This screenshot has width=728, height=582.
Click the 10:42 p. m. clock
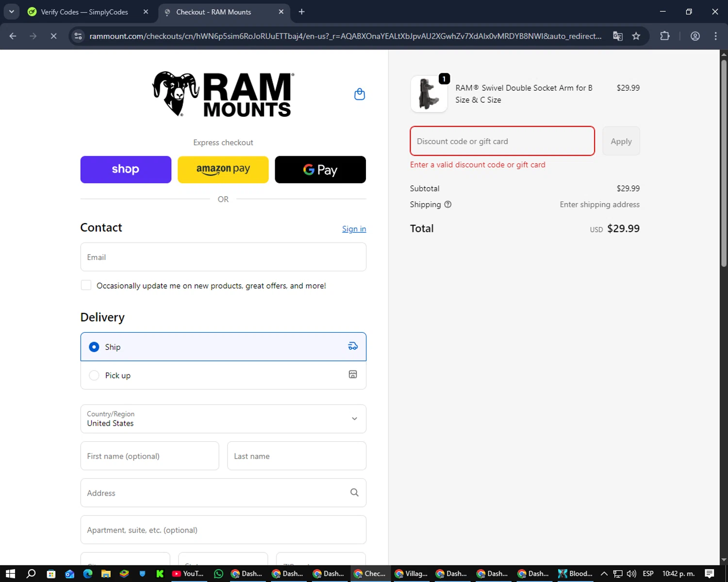pos(678,574)
